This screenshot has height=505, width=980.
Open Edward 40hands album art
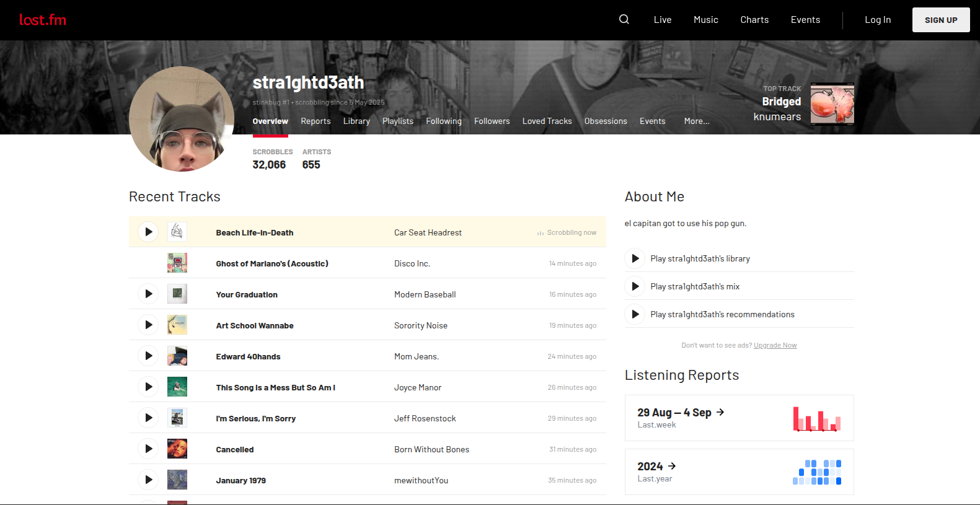[177, 356]
